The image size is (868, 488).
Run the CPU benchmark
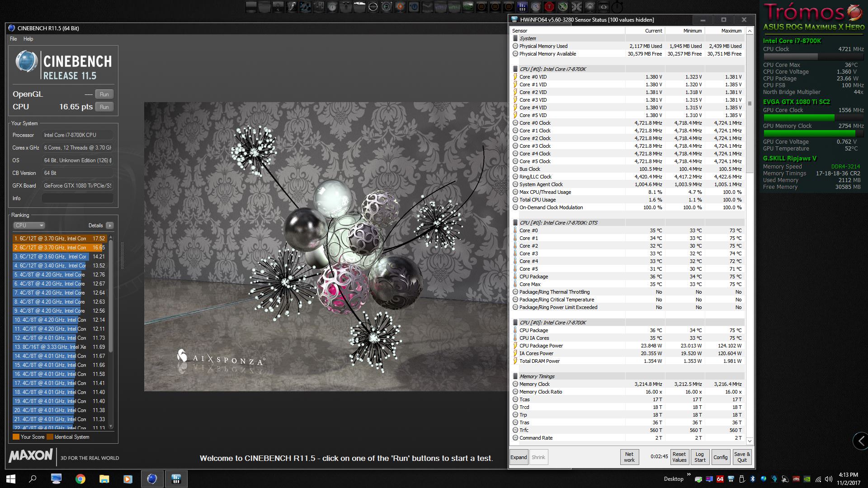click(104, 107)
